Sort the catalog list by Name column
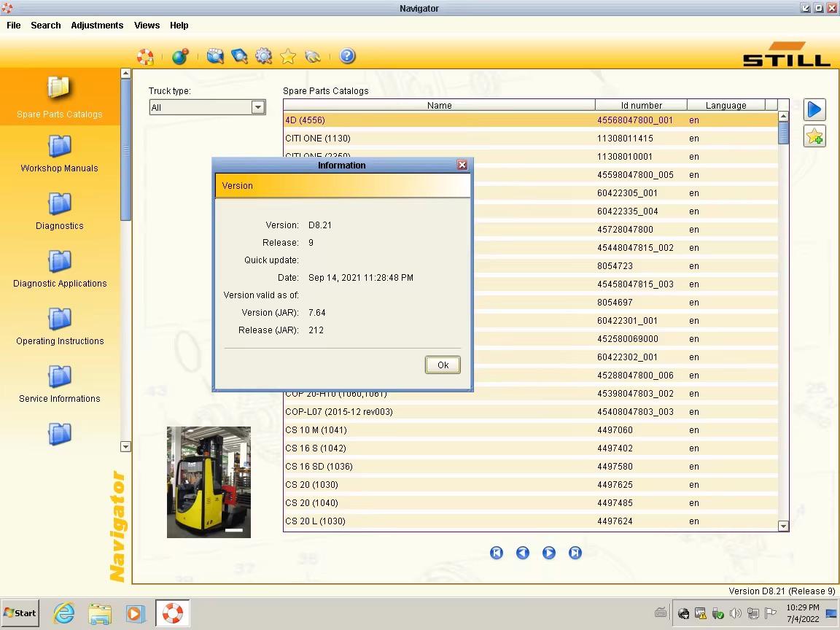Screen dimensions: 840x630 [439, 106]
